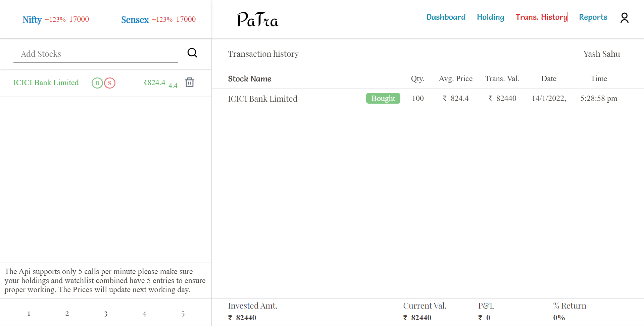Click the transaction date 14/1/2022
Viewport: 644px width, 326px height.
549,98
